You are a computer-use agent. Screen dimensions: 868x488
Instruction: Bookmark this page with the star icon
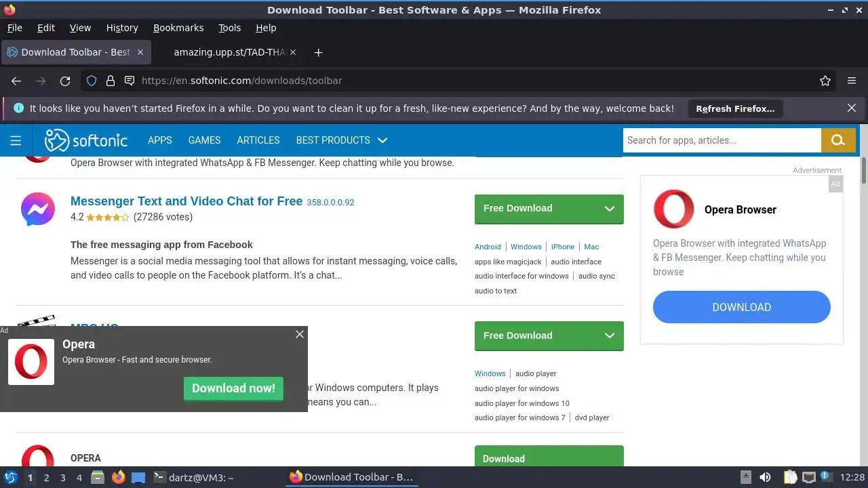[825, 81]
